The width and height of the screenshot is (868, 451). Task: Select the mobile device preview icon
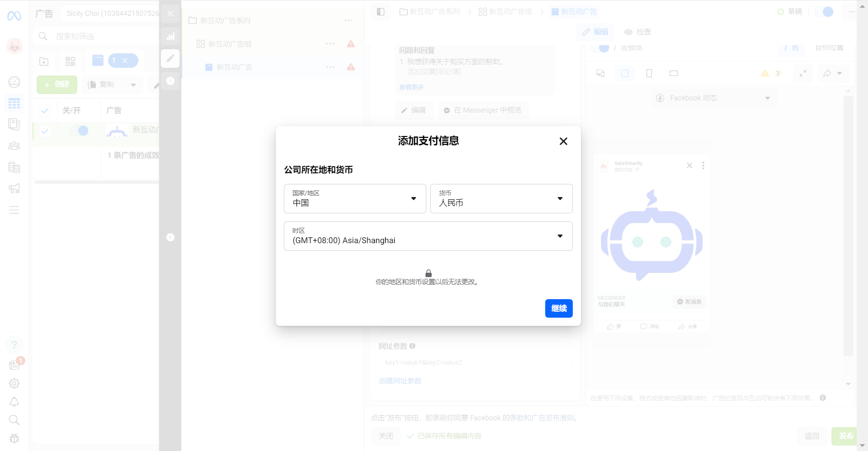pos(649,73)
